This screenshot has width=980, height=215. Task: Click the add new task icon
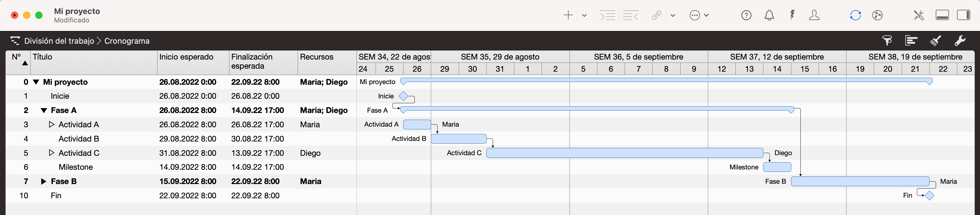click(x=568, y=15)
